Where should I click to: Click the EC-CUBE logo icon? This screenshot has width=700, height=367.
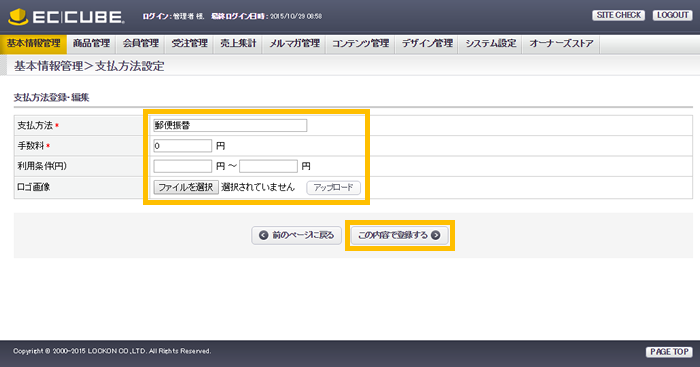[x=18, y=17]
